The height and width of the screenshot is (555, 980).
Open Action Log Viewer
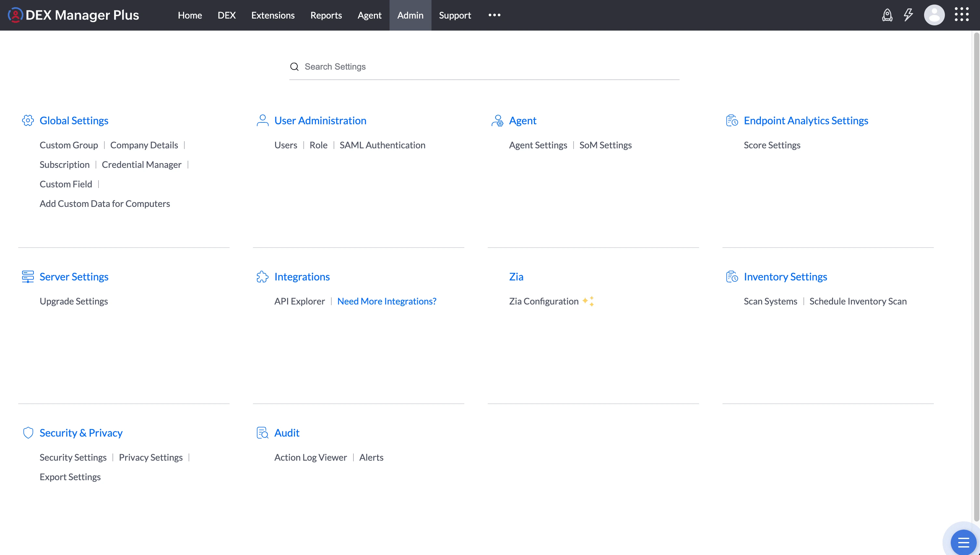(x=311, y=457)
